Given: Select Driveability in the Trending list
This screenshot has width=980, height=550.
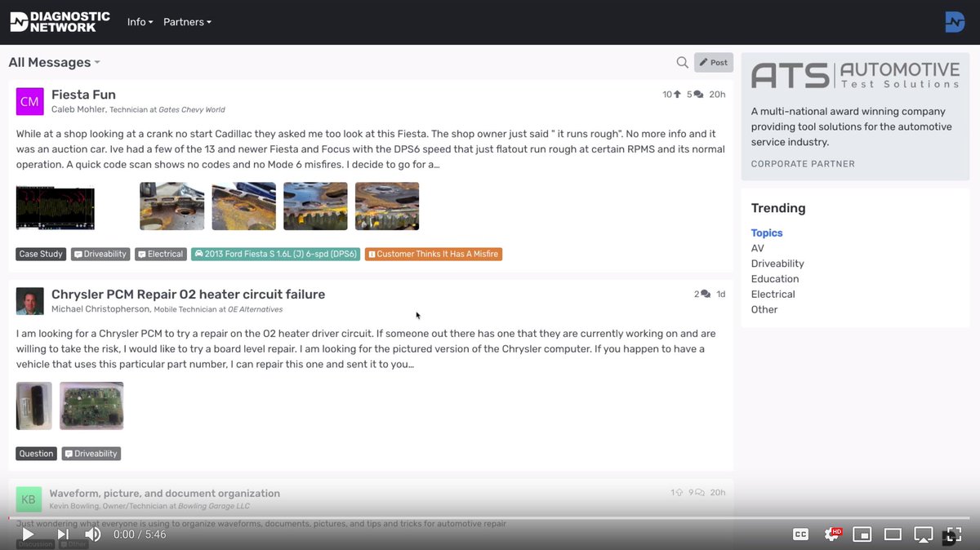Looking at the screenshot, I should [x=777, y=264].
